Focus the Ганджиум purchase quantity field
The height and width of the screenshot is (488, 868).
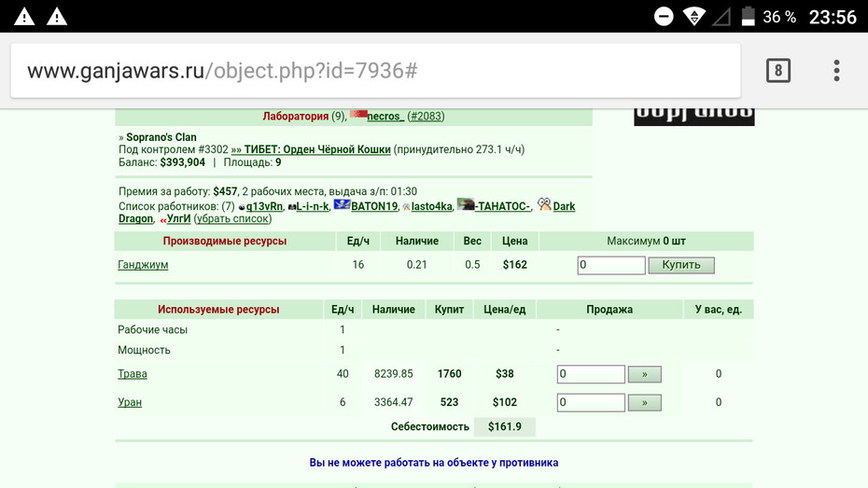click(x=611, y=265)
